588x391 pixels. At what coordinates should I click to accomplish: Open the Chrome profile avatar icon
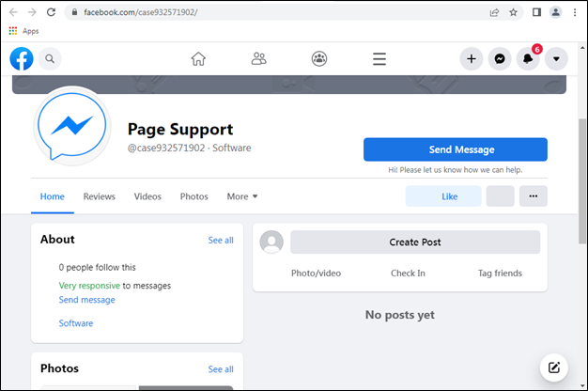pos(556,12)
